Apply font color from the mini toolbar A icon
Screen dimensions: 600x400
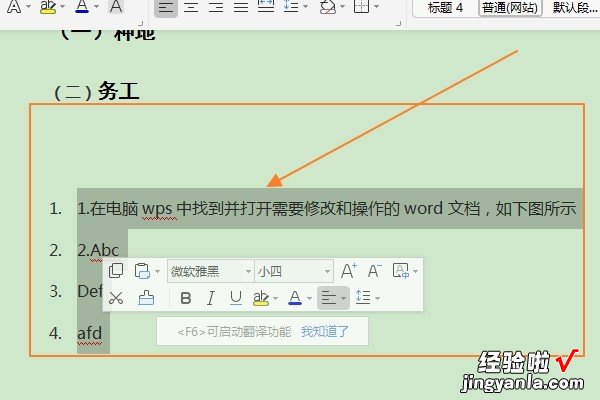(x=295, y=298)
